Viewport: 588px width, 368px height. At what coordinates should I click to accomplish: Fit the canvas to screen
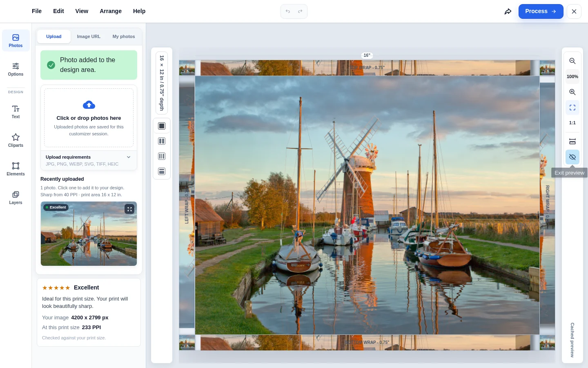[x=572, y=108]
